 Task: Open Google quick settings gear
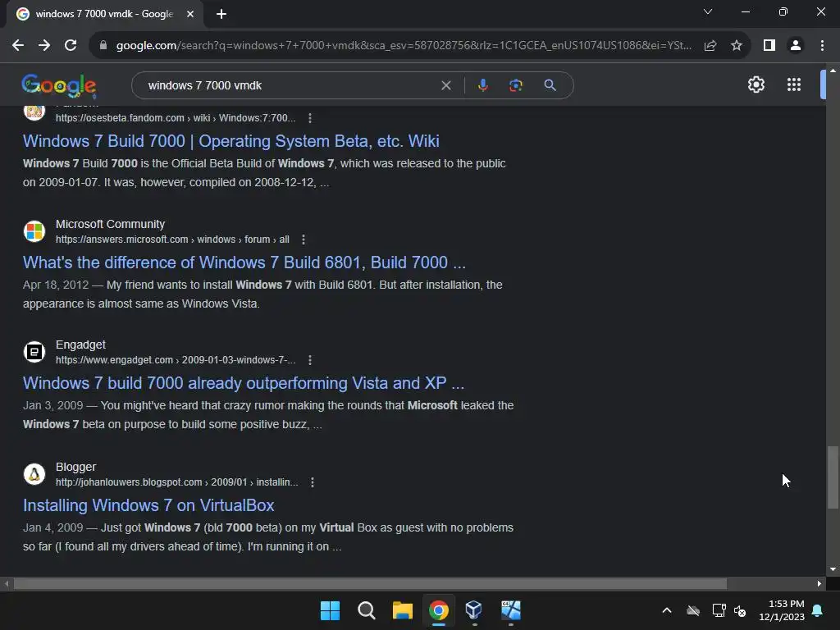point(756,84)
